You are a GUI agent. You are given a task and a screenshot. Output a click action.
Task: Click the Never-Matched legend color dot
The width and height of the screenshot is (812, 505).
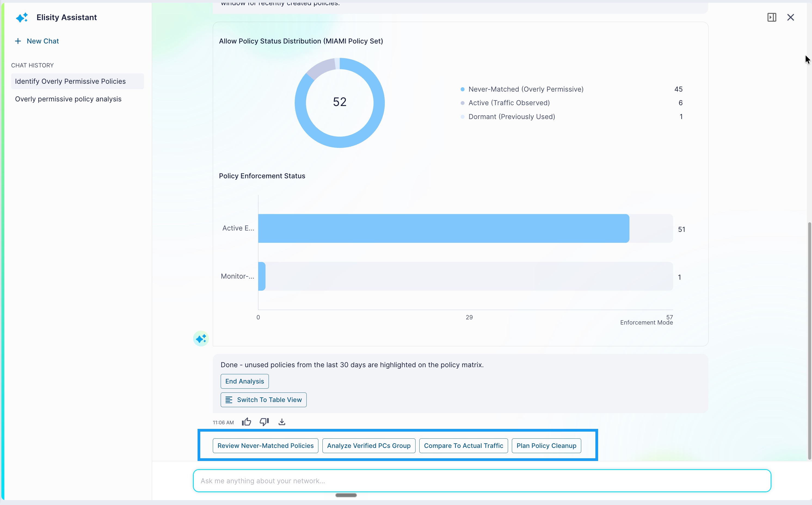pyautogui.click(x=462, y=89)
